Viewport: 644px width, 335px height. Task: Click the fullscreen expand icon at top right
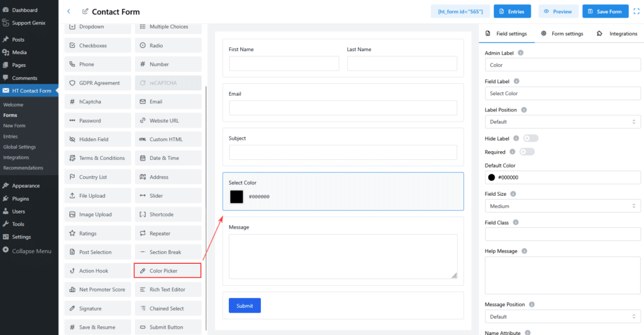pos(636,11)
